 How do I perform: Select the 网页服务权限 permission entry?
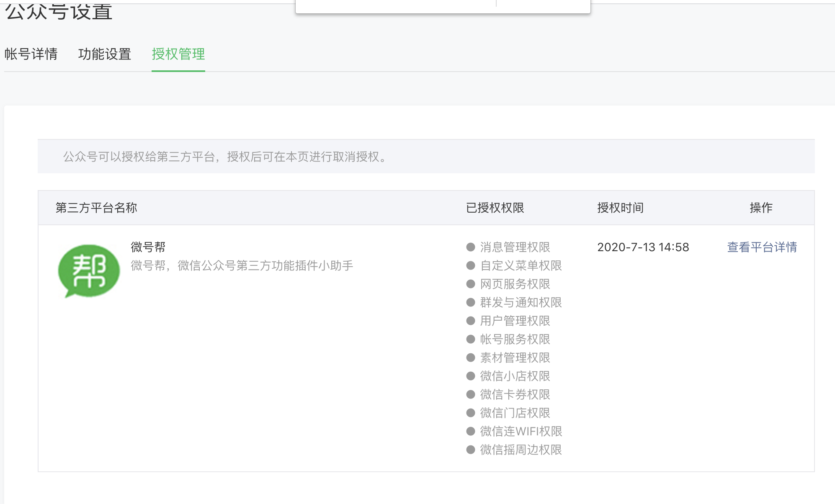click(x=515, y=284)
